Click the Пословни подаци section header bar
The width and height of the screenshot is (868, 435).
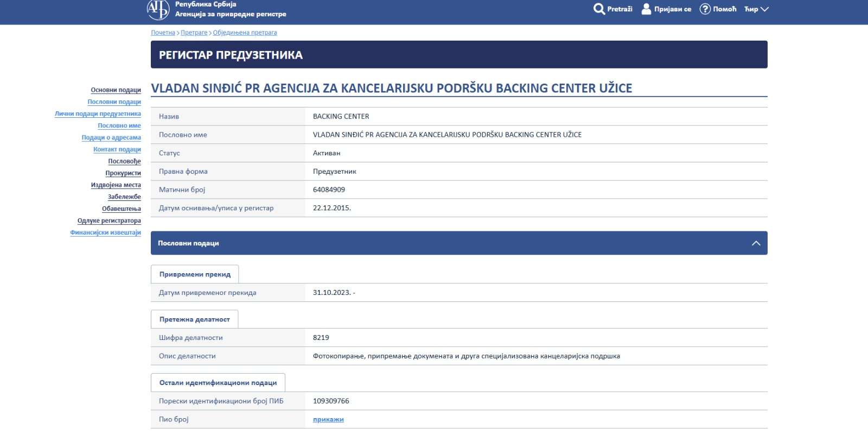pos(434,243)
